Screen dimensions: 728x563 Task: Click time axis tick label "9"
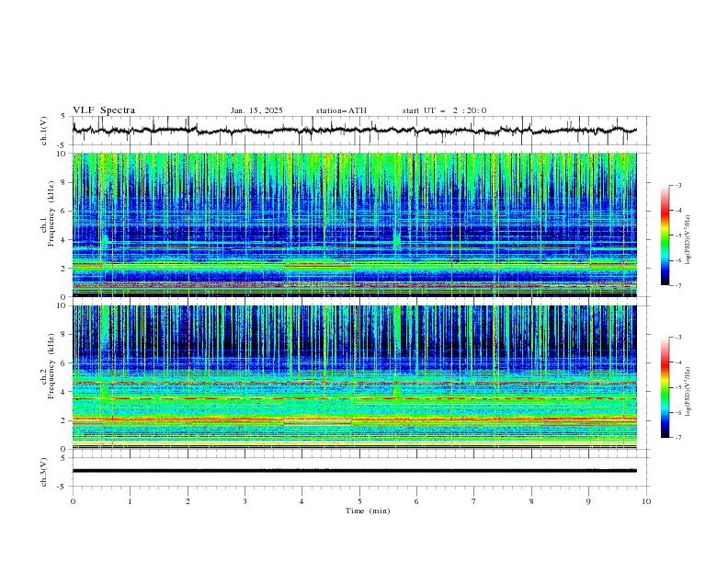(x=588, y=501)
